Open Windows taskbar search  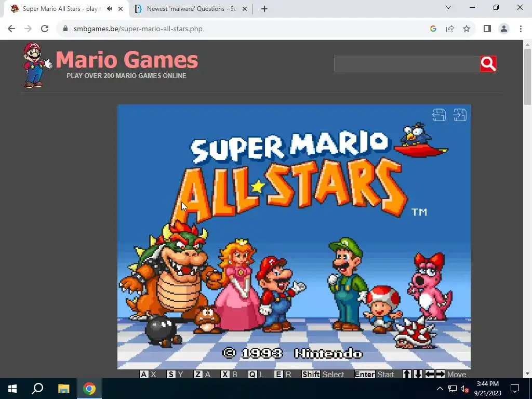coord(37,389)
